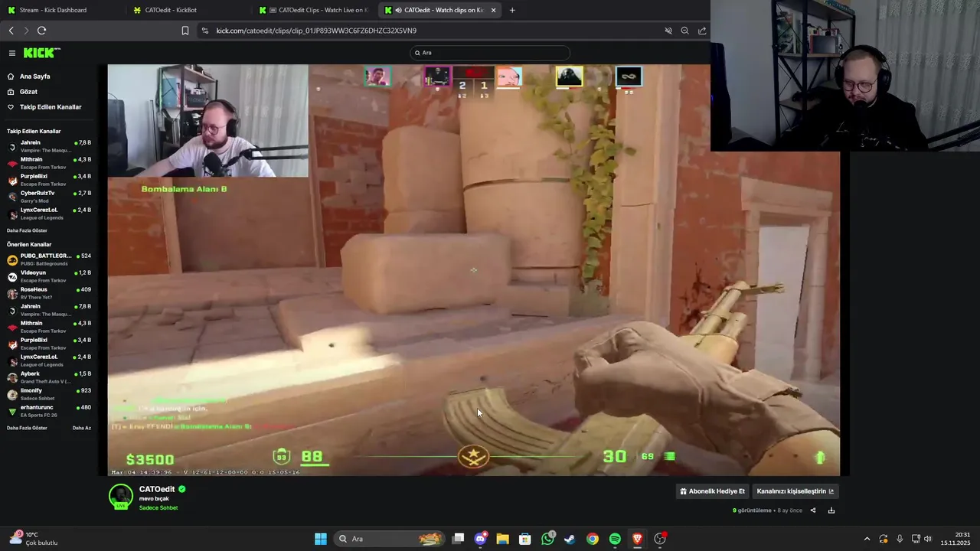Image resolution: width=980 pixels, height=551 pixels.
Task: Open Brave browser from taskbar
Action: [637, 539]
